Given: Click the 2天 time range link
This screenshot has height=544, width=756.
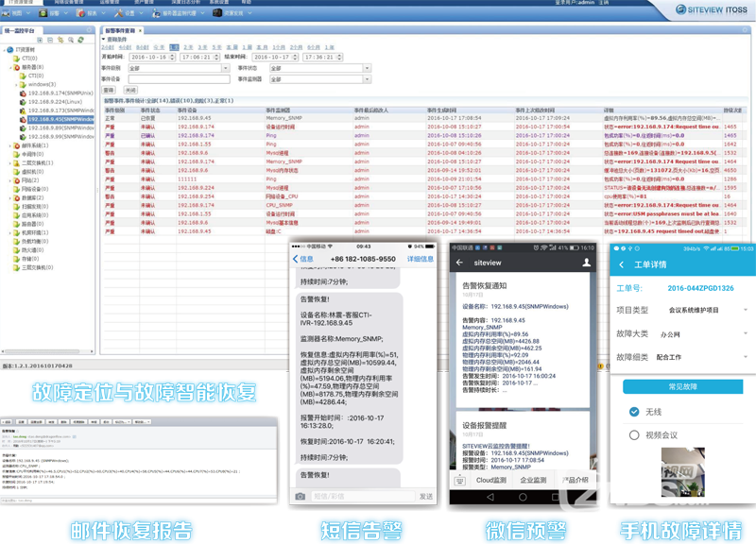Looking at the screenshot, I should 188,47.
